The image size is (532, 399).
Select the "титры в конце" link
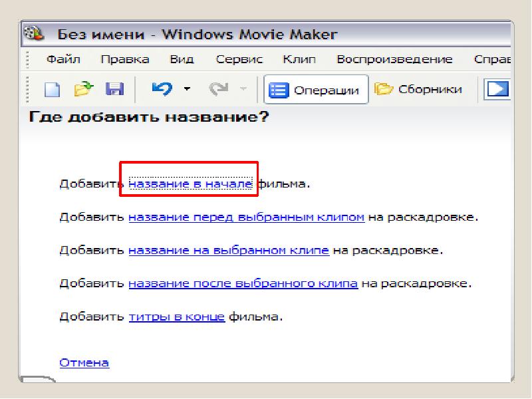(x=176, y=317)
